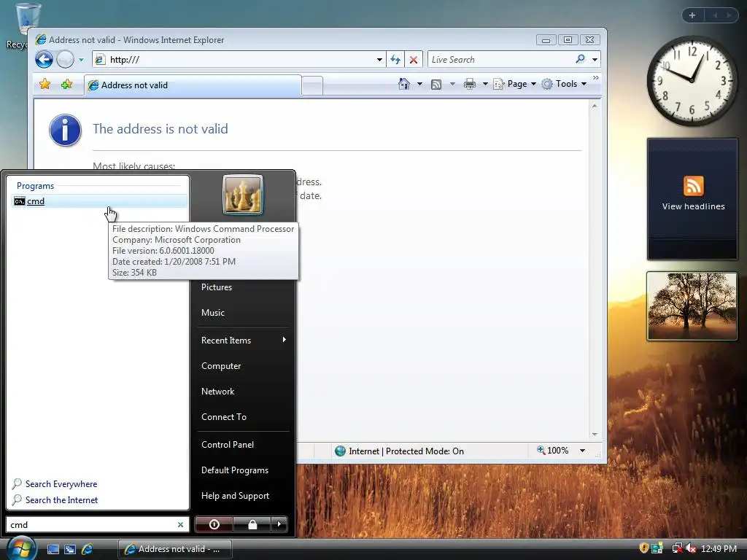Image resolution: width=747 pixels, height=560 pixels.
Task: Select the 'Address not valid' tab
Action: coord(193,85)
